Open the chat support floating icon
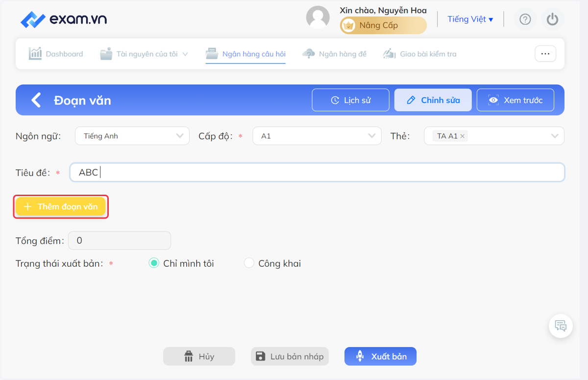Viewport: 588px width, 380px height. click(561, 326)
